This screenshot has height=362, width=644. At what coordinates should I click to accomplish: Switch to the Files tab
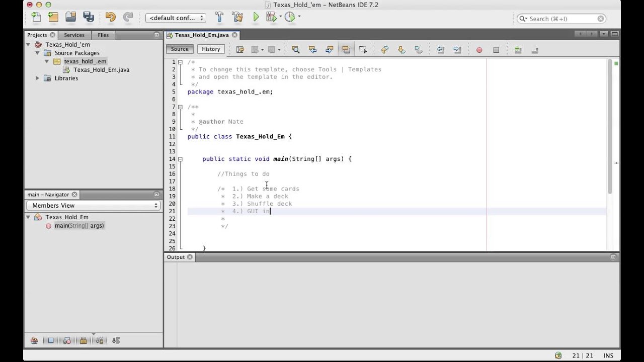click(x=103, y=35)
